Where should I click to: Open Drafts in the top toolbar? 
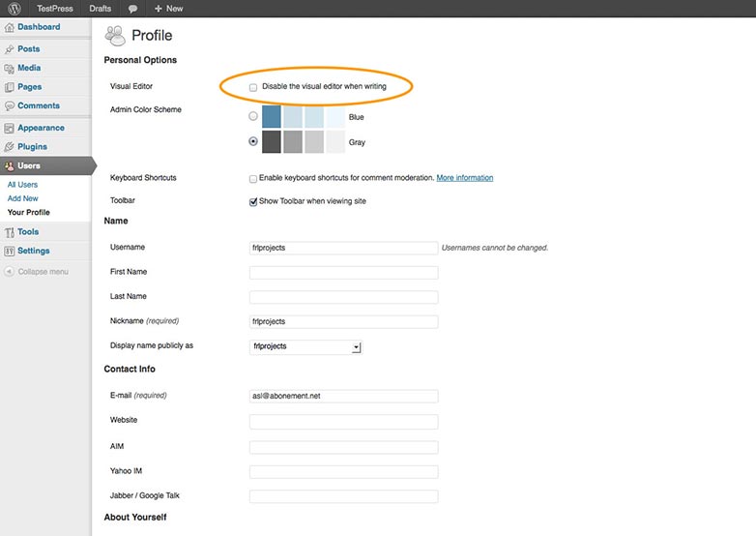point(101,8)
